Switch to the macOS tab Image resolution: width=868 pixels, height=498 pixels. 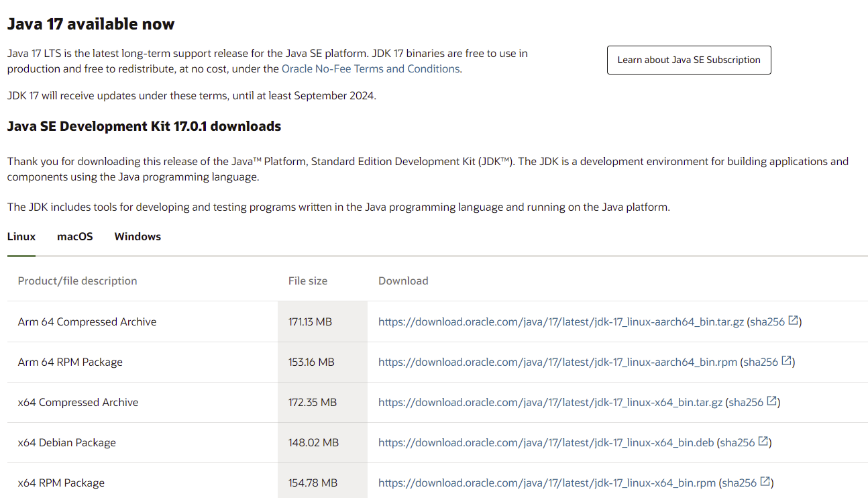pos(75,237)
